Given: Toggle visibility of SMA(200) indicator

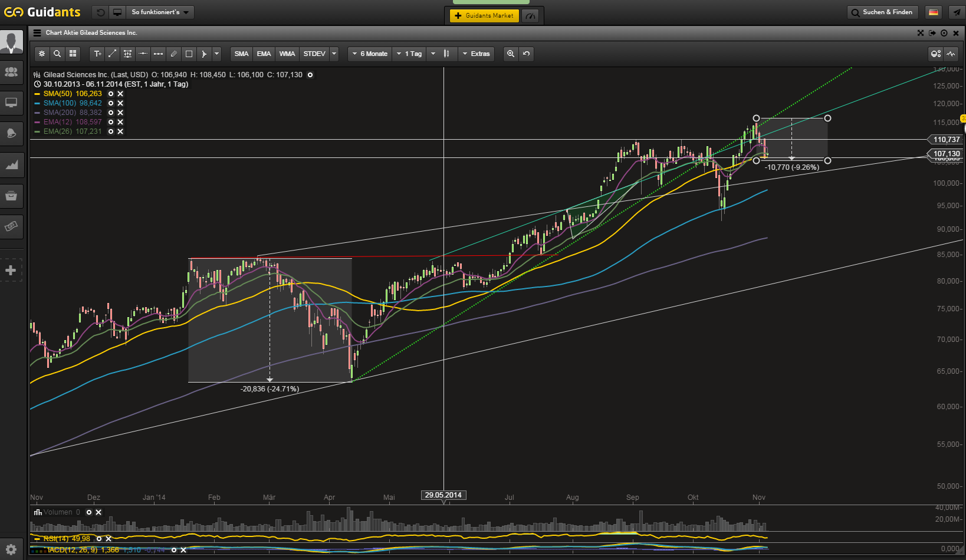Looking at the screenshot, I should [111, 113].
